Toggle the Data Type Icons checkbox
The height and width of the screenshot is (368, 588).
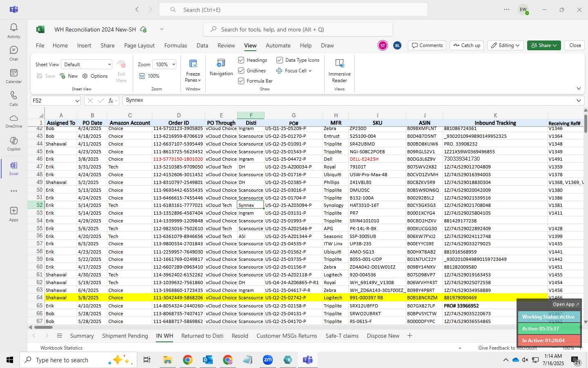[x=280, y=60]
